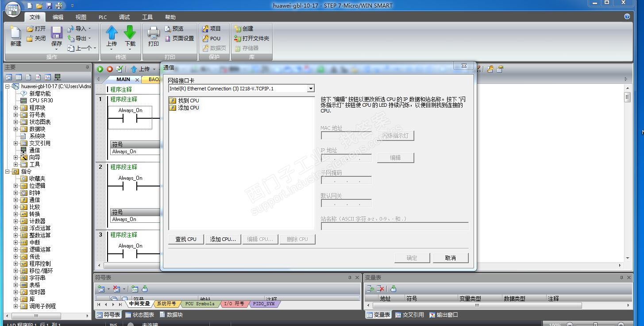Switch to the 视图 ribbon tab
The width and height of the screenshot is (644, 326).
(81, 17)
